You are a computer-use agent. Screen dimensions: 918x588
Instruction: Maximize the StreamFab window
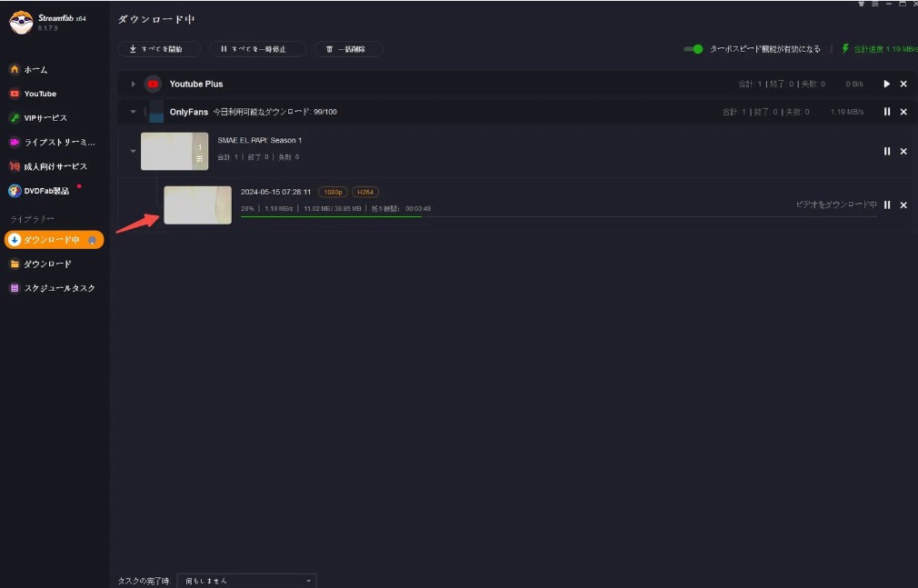903,4
